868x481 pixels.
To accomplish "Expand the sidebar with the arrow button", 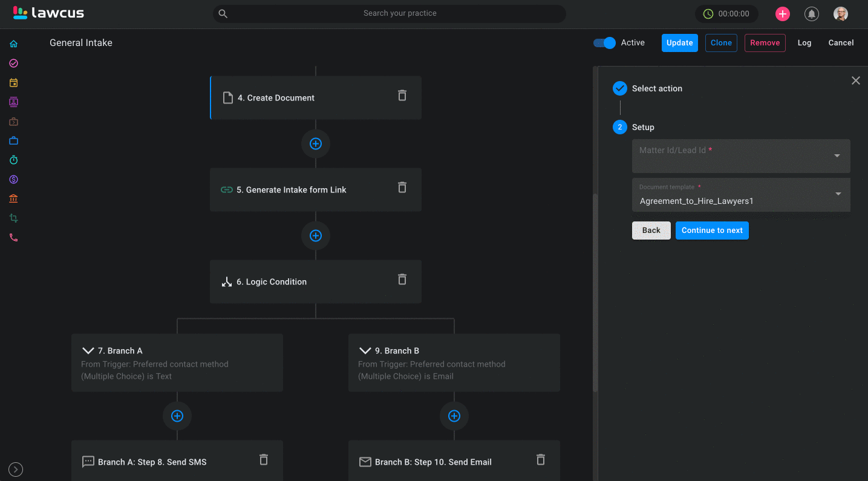I will [16, 469].
